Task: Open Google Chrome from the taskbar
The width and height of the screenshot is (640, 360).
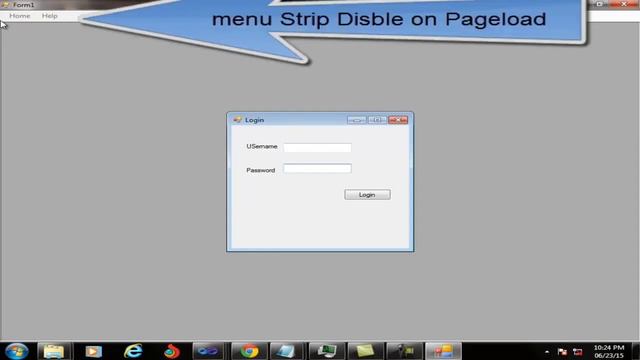Action: click(x=249, y=351)
